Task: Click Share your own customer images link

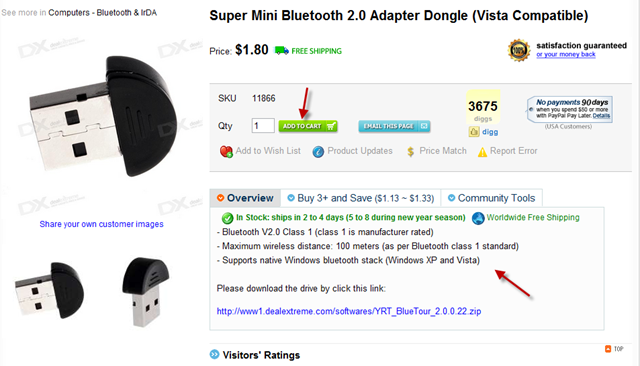Action: point(101,224)
